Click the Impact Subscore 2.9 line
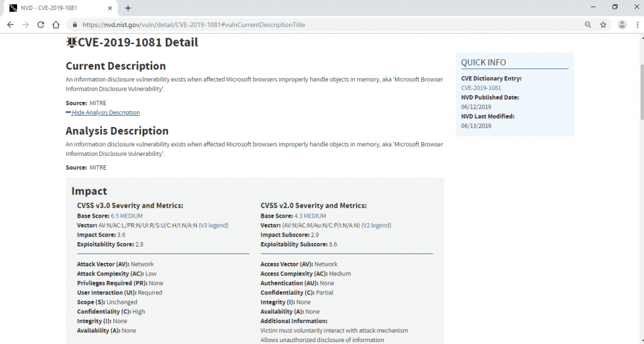This screenshot has height=344, width=644. pos(289,235)
